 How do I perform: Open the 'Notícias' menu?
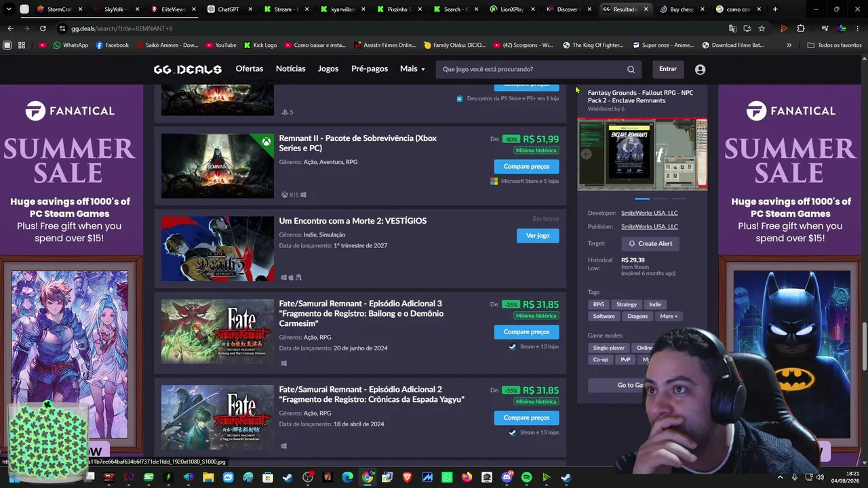[291, 69]
